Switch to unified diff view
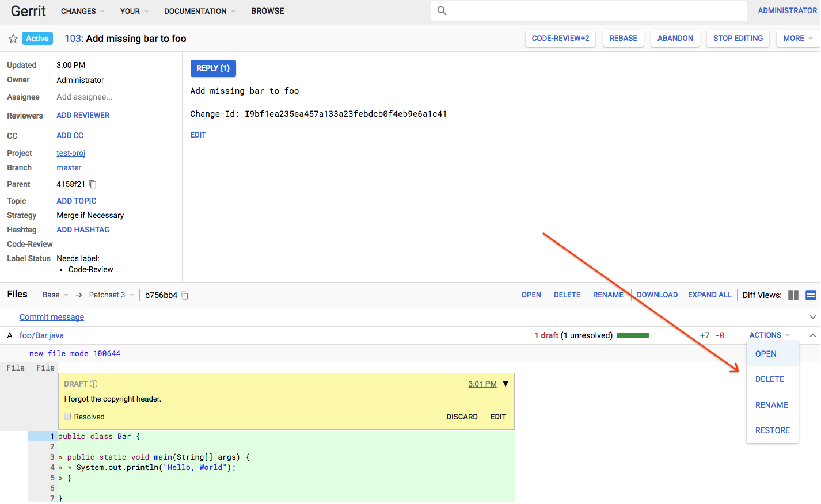The height and width of the screenshot is (504, 821). tap(811, 295)
